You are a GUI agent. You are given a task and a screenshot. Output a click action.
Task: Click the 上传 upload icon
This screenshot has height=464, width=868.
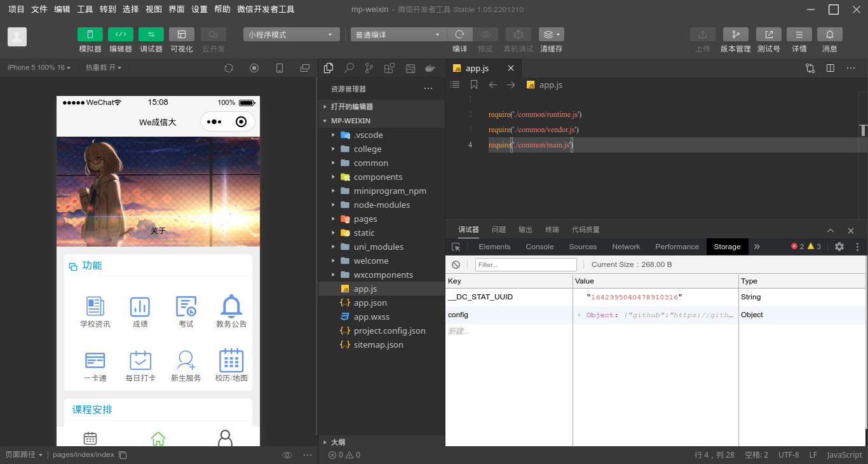pyautogui.click(x=703, y=34)
